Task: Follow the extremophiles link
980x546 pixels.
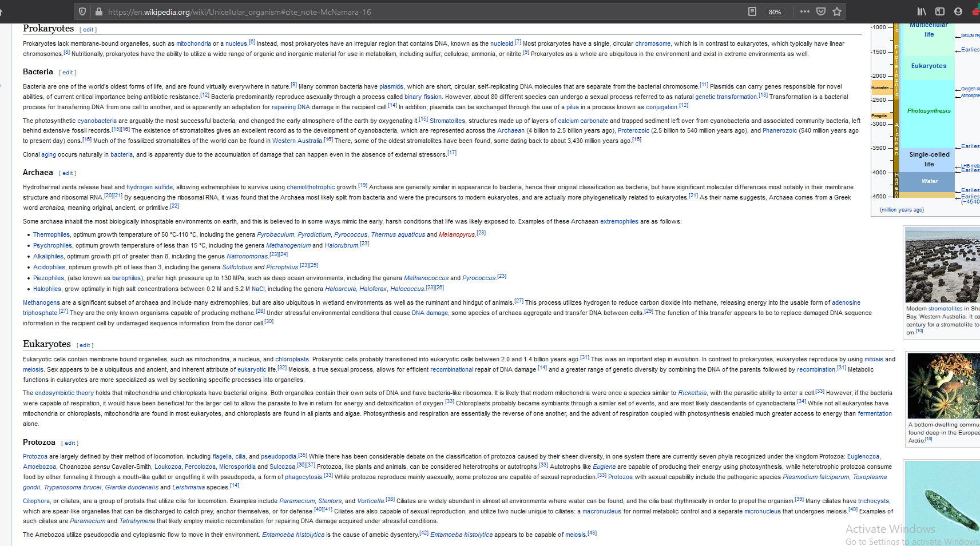Action: coord(619,222)
